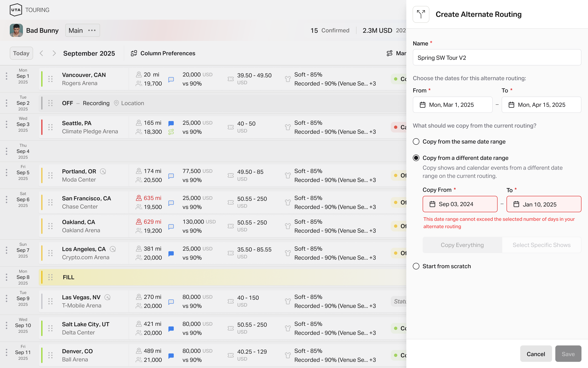Go to next month with right chevron
The width and height of the screenshot is (588, 368).
click(54, 53)
